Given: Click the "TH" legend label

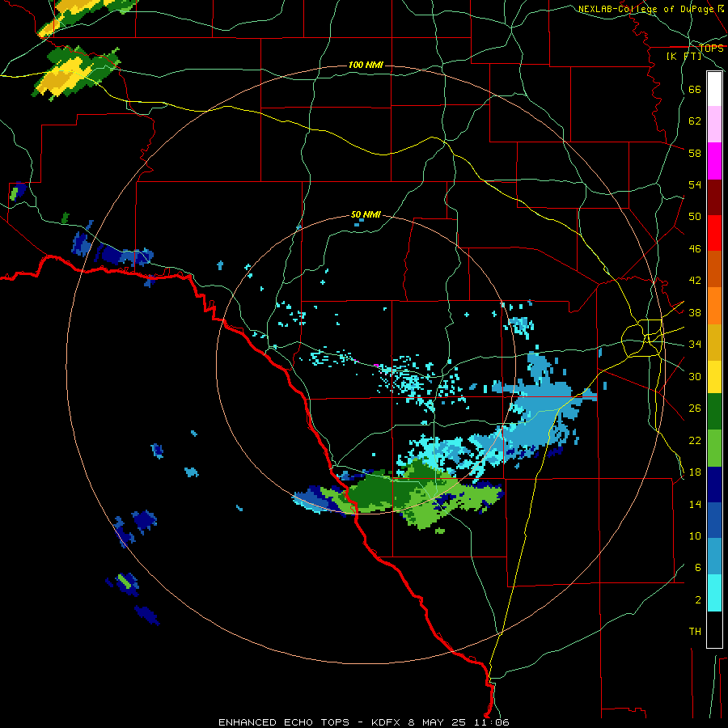Looking at the screenshot, I should (x=695, y=632).
